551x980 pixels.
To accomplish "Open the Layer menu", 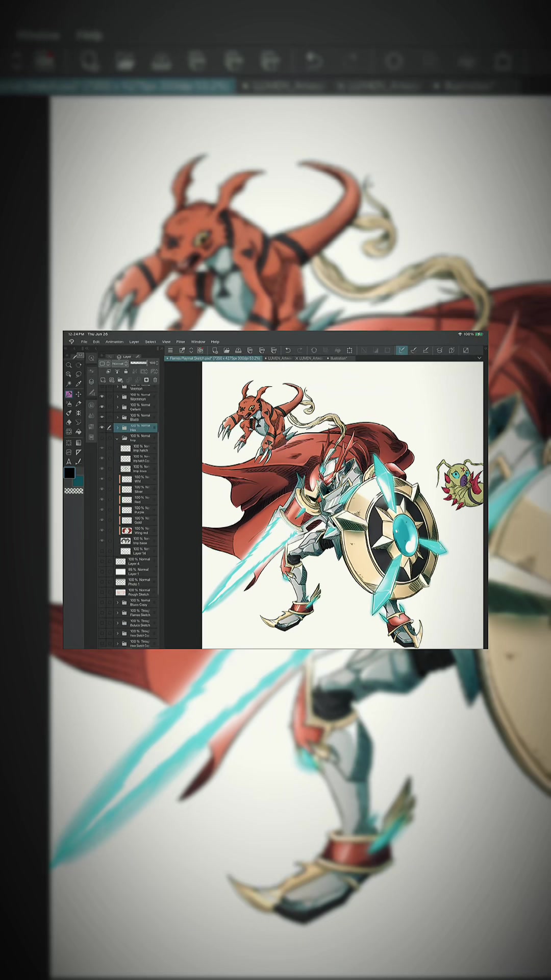I will (134, 341).
